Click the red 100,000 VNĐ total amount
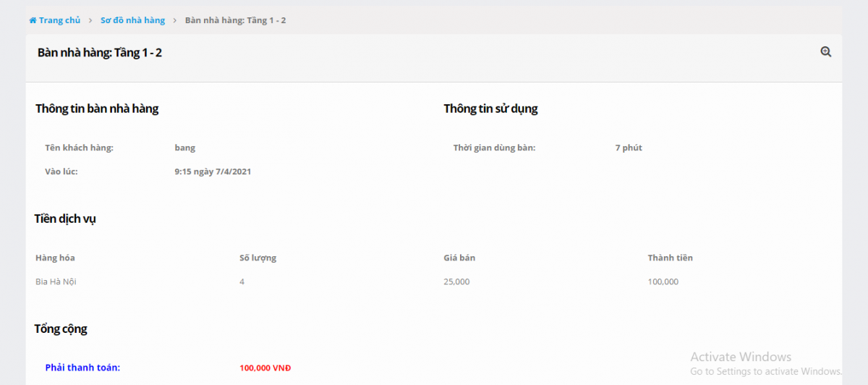Viewport: 868px width, 385px height. pyautogui.click(x=265, y=368)
